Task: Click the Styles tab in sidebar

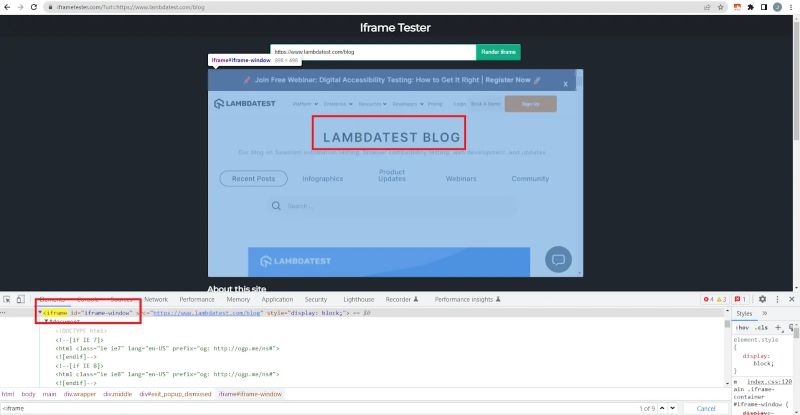Action: tap(744, 313)
